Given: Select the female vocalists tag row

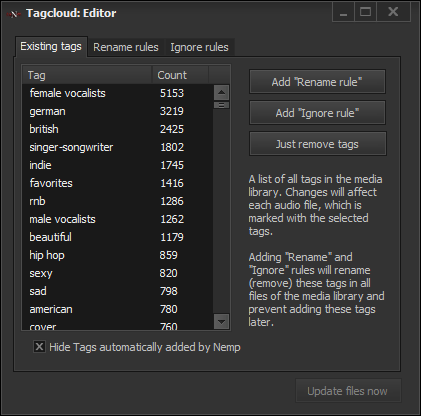Looking at the screenshot, I should click(x=118, y=93).
